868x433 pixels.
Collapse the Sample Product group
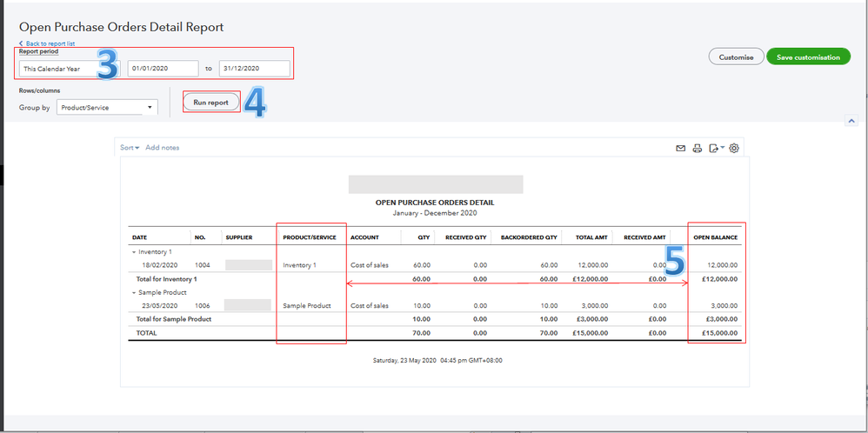[x=134, y=292]
